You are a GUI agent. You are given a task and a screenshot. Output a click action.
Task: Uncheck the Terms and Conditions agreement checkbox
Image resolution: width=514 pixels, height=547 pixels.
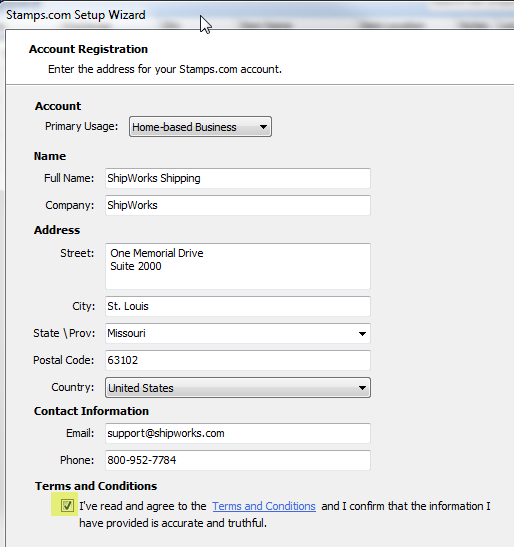tap(67, 505)
